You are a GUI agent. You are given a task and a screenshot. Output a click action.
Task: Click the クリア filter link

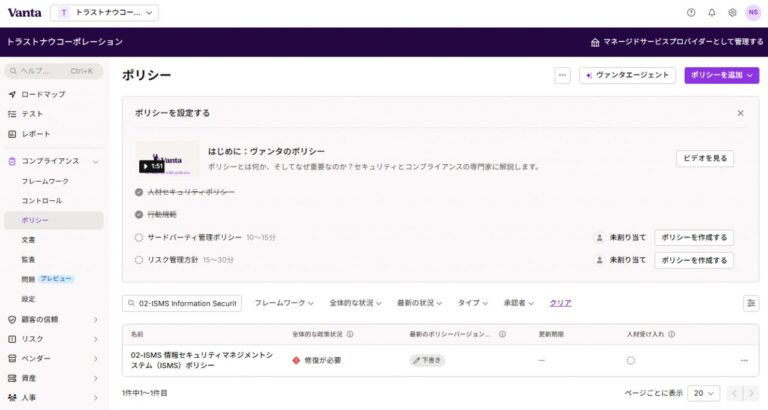pos(560,303)
